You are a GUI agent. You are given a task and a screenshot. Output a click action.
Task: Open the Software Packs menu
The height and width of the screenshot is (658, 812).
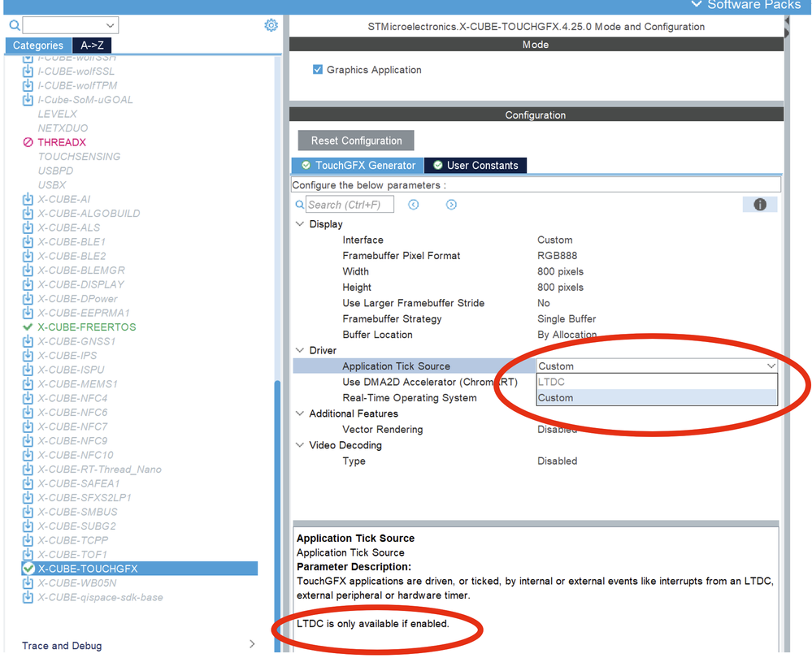point(745,5)
